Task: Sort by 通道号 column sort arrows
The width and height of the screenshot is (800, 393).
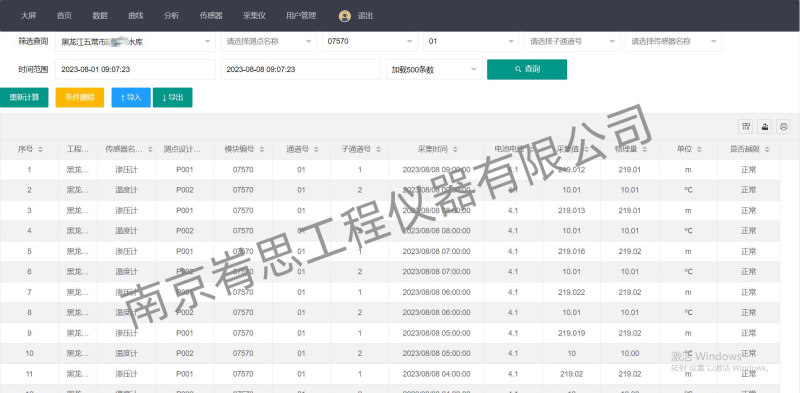Action: 316,150
